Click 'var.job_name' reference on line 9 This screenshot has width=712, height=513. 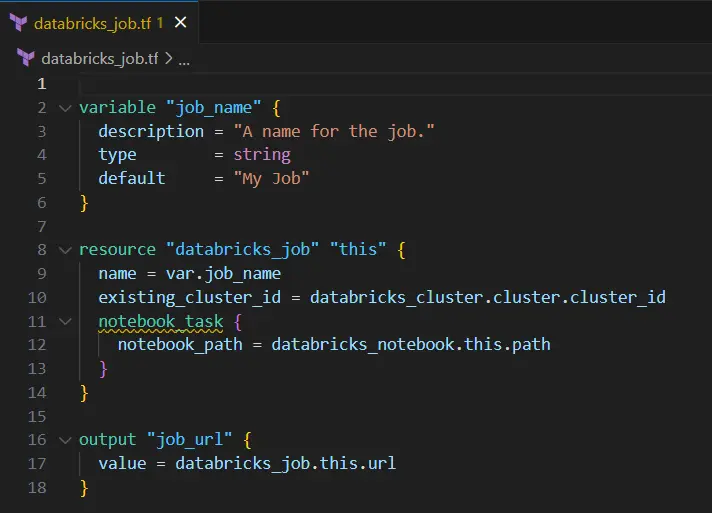click(x=223, y=273)
